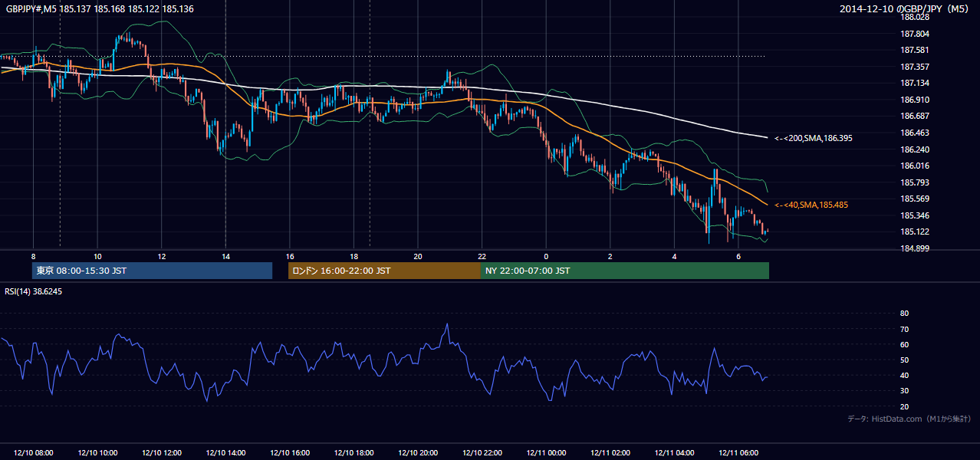Click RSI scale value 80
980x460 pixels.
point(904,314)
